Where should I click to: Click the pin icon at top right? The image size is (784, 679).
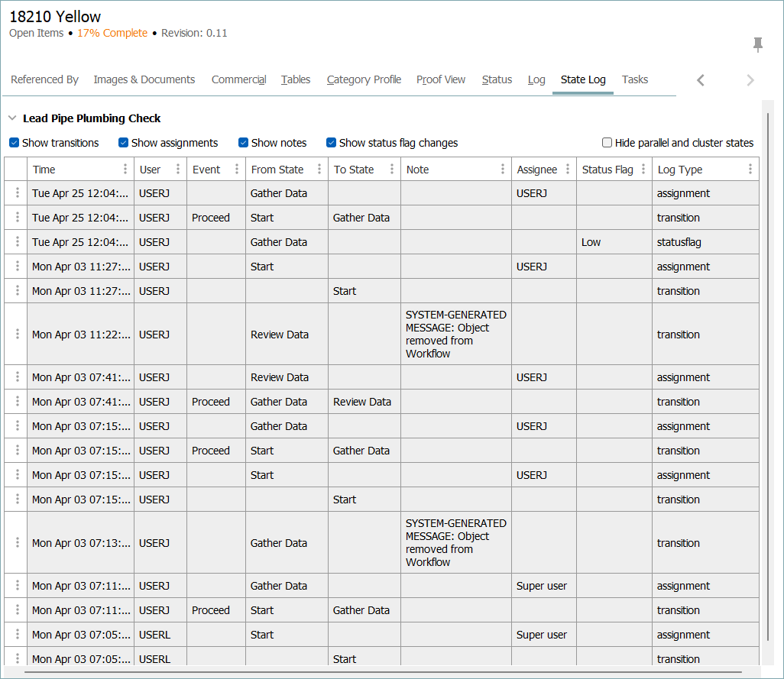(x=757, y=45)
